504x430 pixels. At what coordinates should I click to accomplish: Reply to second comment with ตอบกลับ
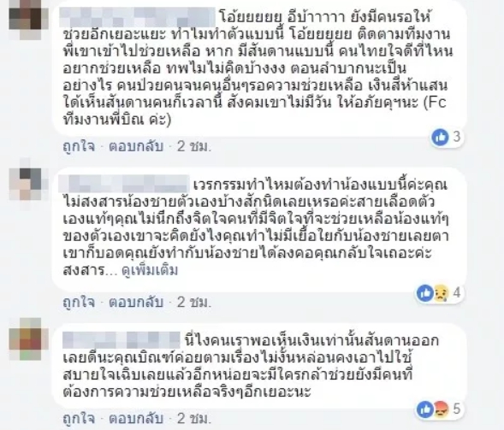[x=136, y=302]
